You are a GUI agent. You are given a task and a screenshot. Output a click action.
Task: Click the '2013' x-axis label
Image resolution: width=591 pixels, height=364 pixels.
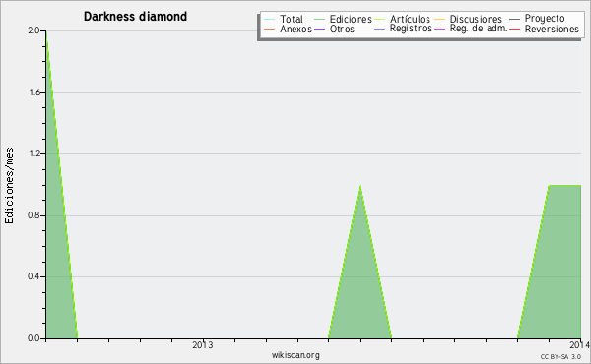(203, 344)
